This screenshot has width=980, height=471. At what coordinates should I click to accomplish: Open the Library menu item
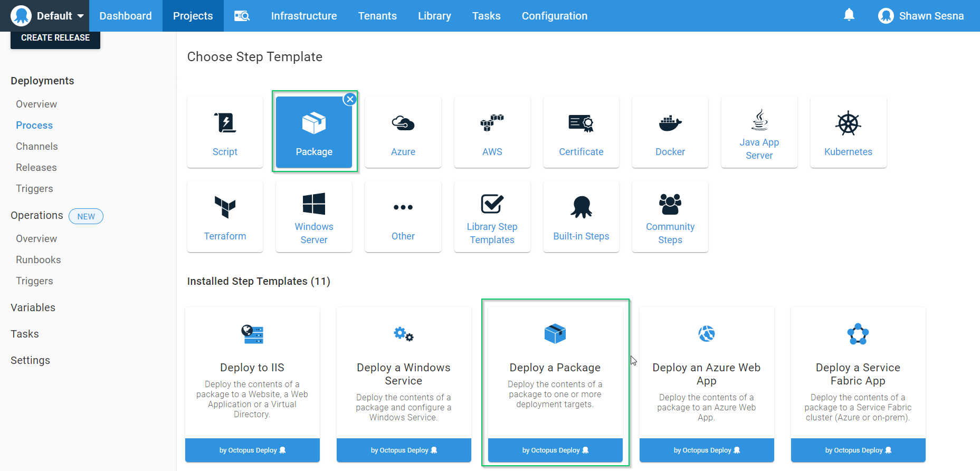(x=434, y=16)
